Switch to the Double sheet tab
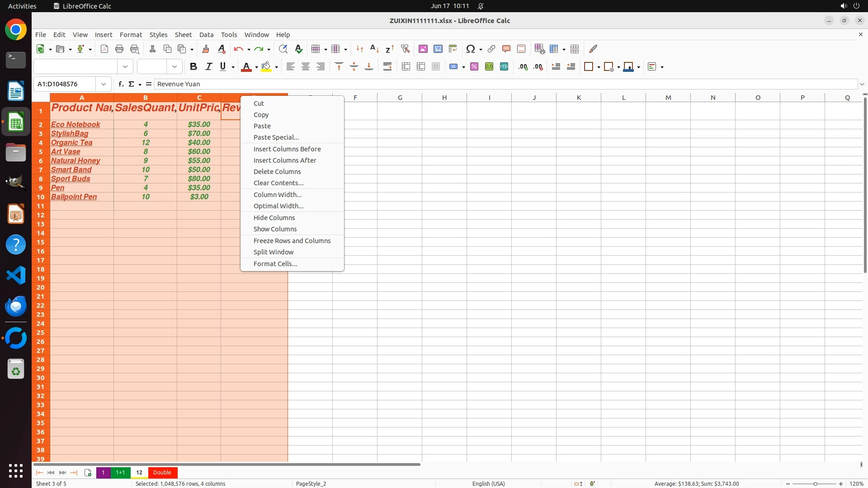The image size is (868, 488). 162,473
